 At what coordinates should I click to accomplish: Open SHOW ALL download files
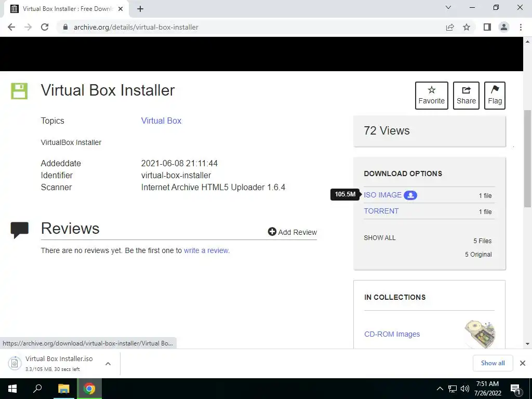[380, 238]
